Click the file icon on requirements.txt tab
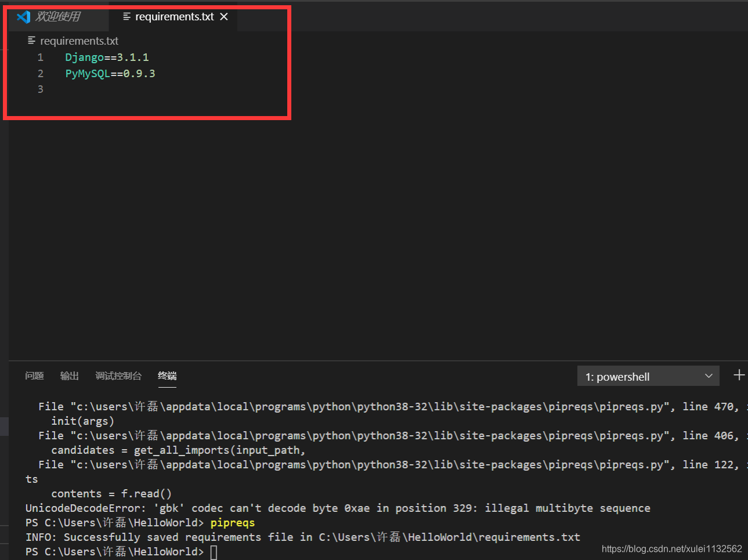Screen dimensions: 748x560 (x=127, y=17)
